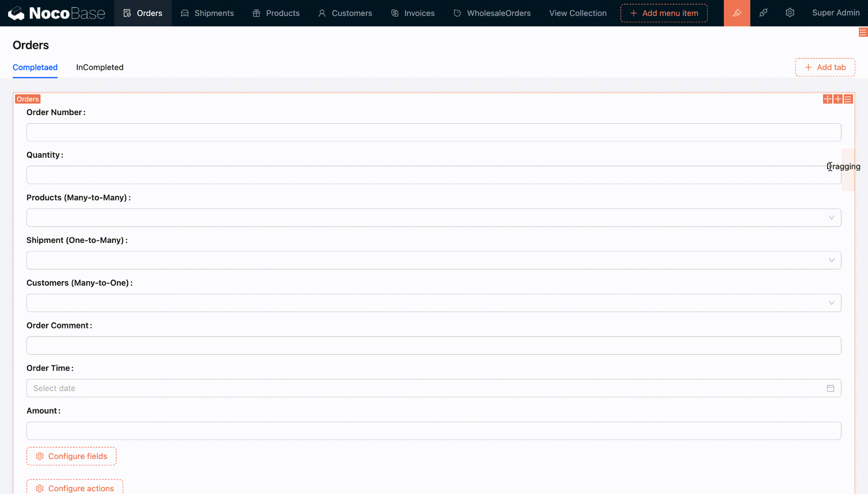
Task: Click the Add menu item button
Action: pos(664,13)
